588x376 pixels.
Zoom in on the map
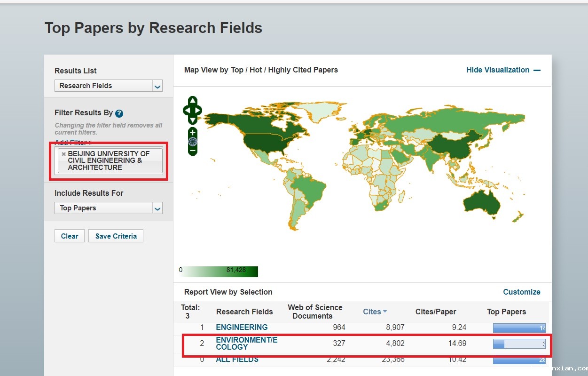(x=192, y=133)
